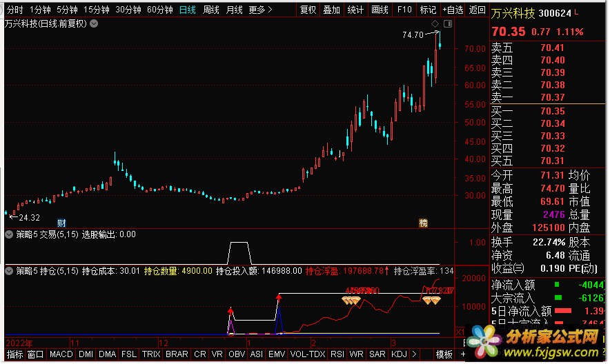Select the 15分钟 period
The height and width of the screenshot is (364, 610).
click(96, 10)
